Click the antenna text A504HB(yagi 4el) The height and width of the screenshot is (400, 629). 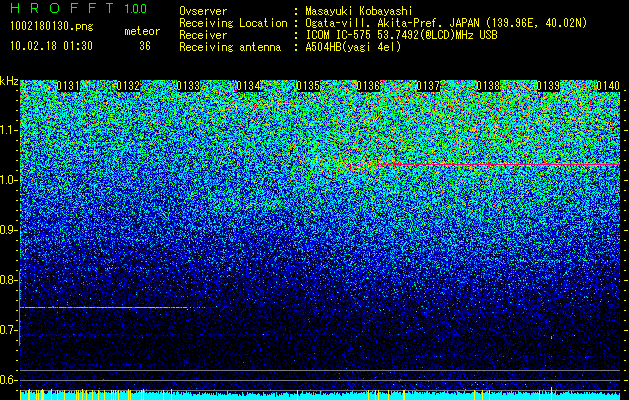click(353, 47)
